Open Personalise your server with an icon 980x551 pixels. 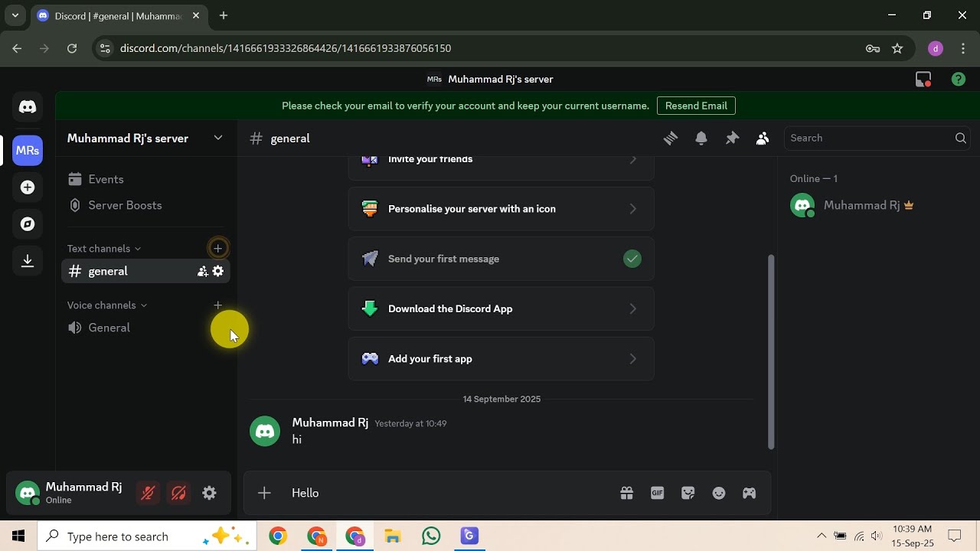[x=501, y=209]
